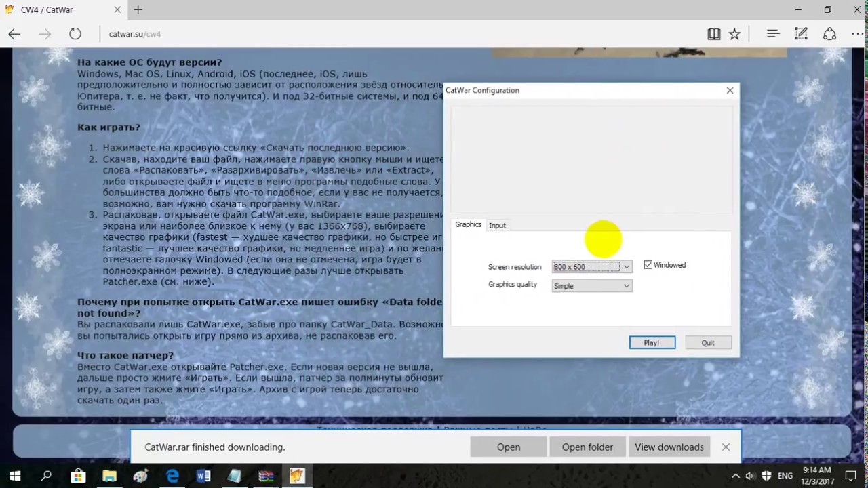The width and height of the screenshot is (868, 488).
Task: Open the clock showing 9:14 AM
Action: tap(816, 476)
